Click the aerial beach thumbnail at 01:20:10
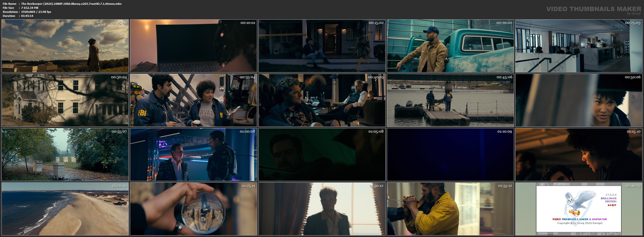 [x=65, y=209]
